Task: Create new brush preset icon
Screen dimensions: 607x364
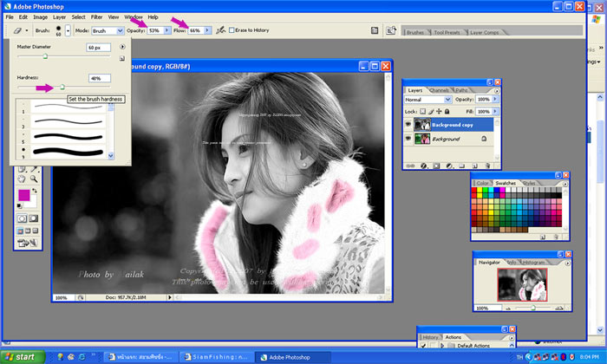Action: [122, 59]
